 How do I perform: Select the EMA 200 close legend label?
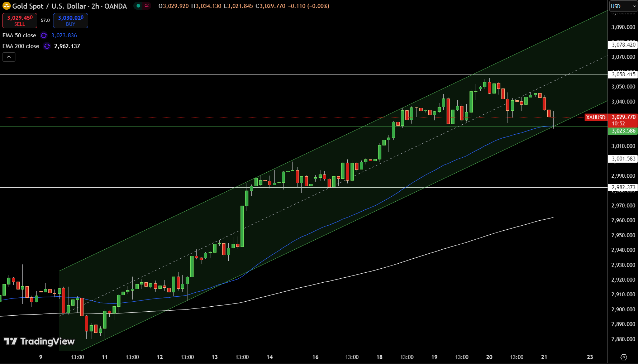click(x=21, y=46)
